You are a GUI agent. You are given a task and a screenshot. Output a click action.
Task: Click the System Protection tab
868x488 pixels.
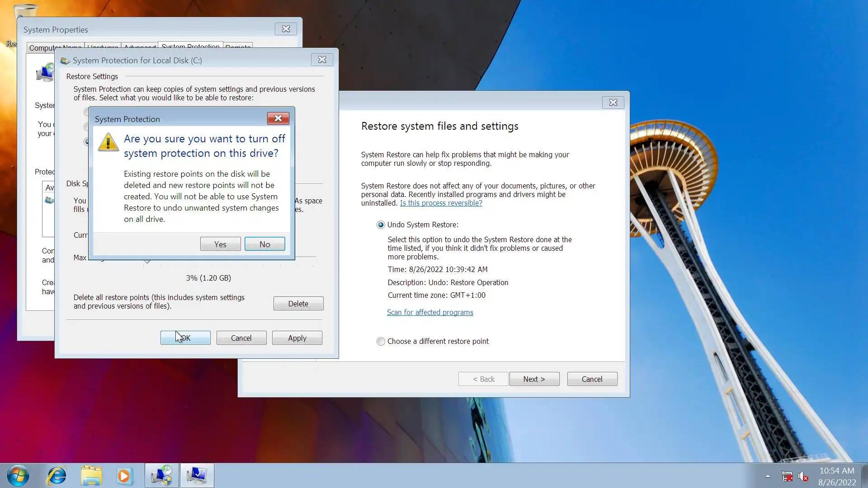pyautogui.click(x=190, y=46)
